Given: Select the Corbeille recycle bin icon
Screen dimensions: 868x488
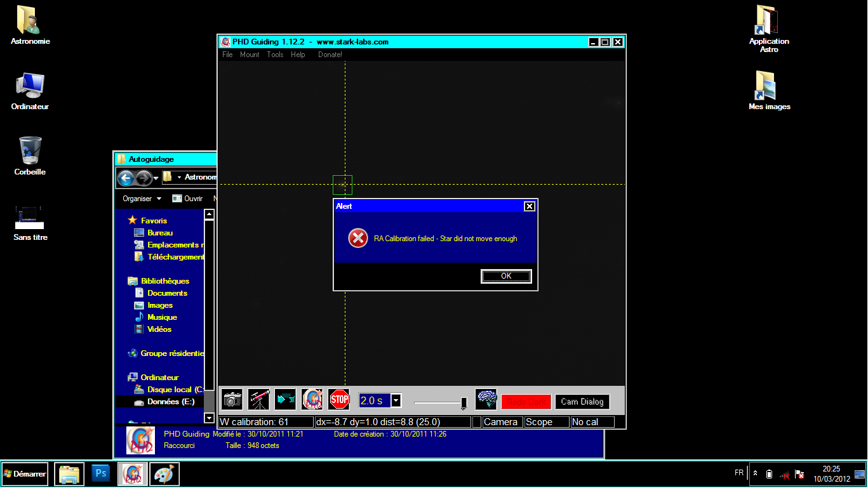Looking at the screenshot, I should 30,156.
